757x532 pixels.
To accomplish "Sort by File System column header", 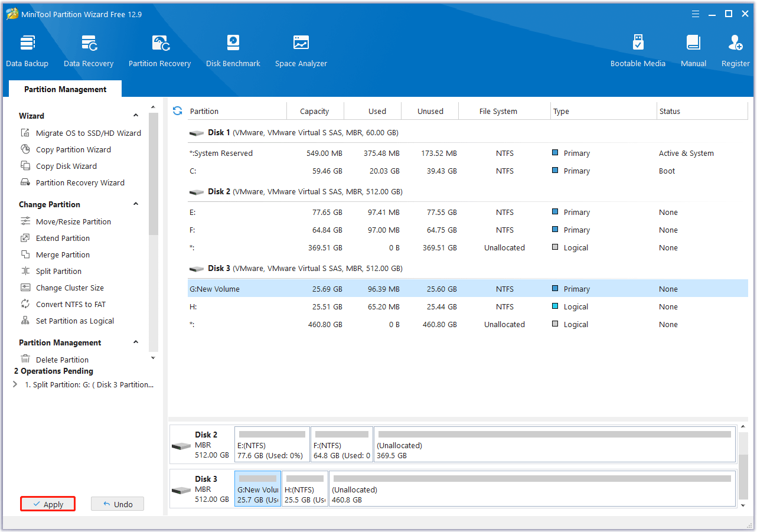I will pos(505,111).
